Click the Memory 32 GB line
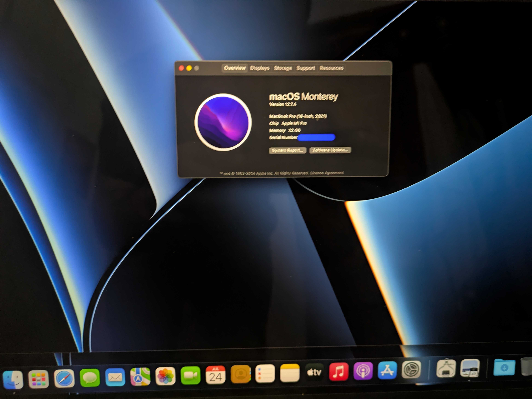Image resolution: width=532 pixels, height=399 pixels. point(285,130)
